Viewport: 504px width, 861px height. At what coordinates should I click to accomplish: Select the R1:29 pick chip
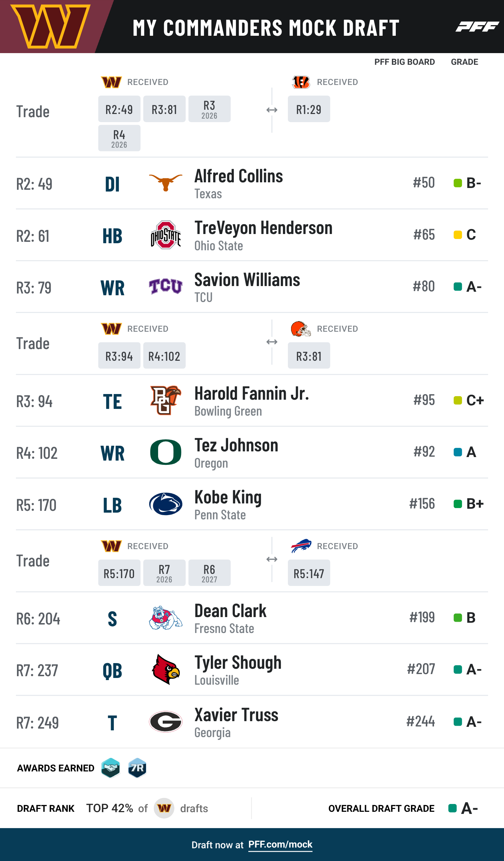click(309, 109)
